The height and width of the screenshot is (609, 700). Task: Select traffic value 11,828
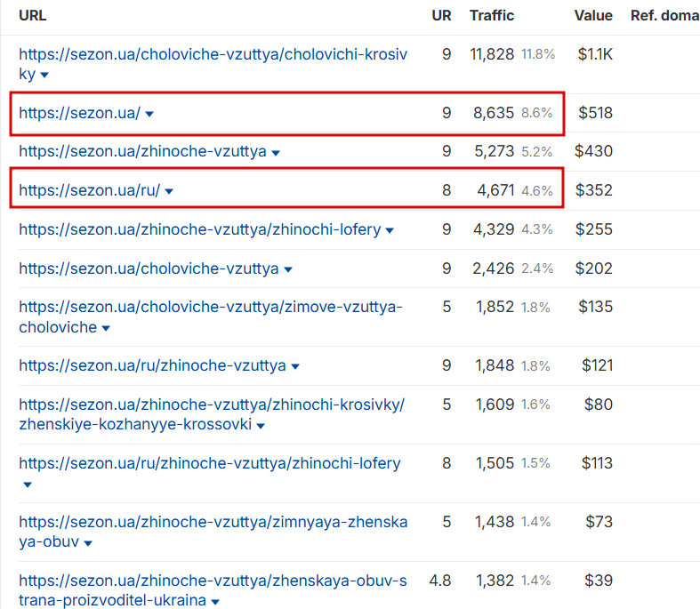coord(492,54)
